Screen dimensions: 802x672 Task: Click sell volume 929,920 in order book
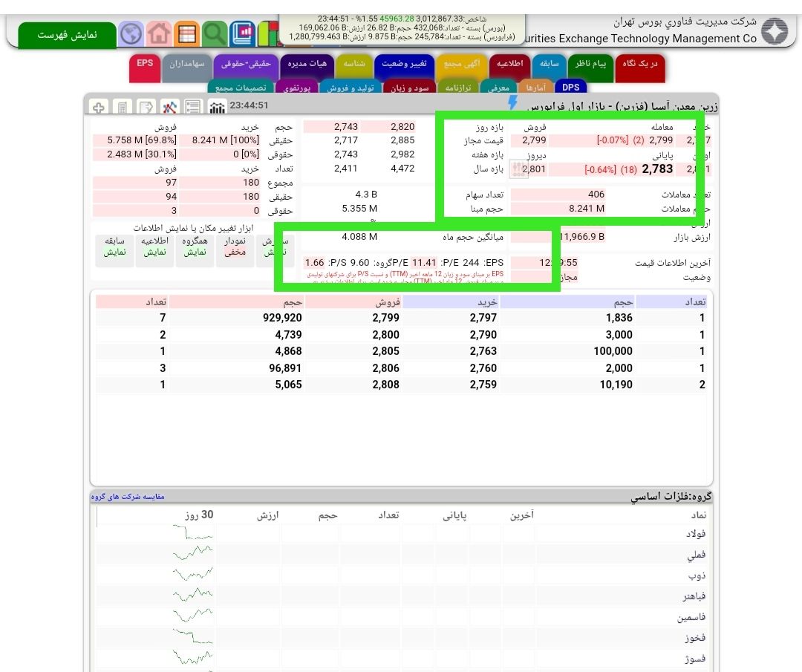click(282, 318)
